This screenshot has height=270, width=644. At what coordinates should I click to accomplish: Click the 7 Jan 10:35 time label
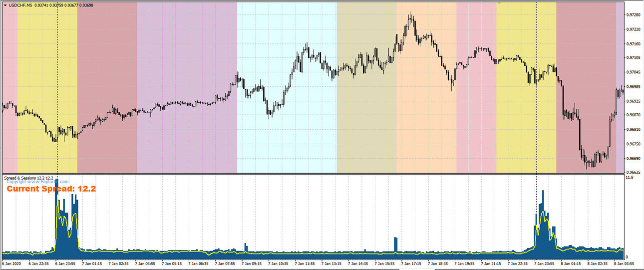click(x=277, y=263)
